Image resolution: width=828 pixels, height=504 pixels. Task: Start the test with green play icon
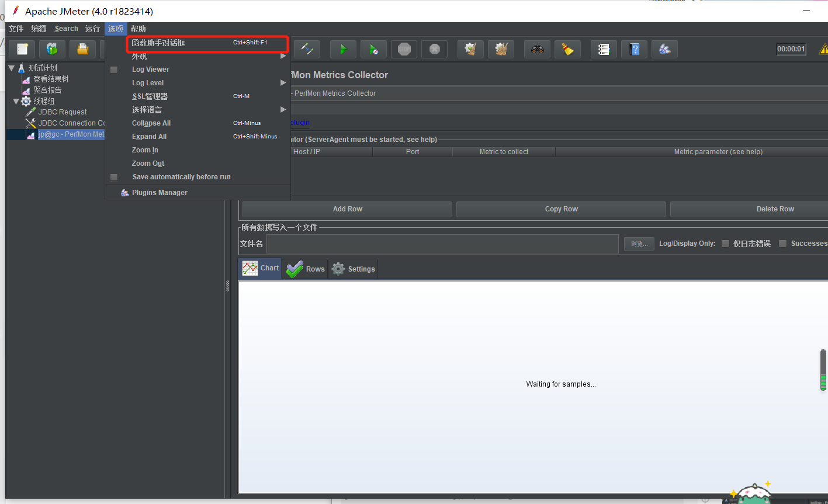pyautogui.click(x=344, y=49)
